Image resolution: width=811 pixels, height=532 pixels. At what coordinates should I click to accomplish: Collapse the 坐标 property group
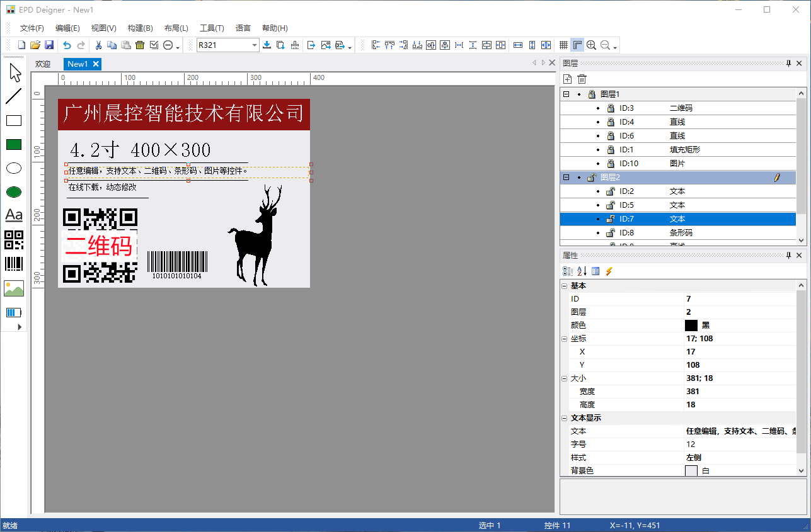click(x=565, y=339)
